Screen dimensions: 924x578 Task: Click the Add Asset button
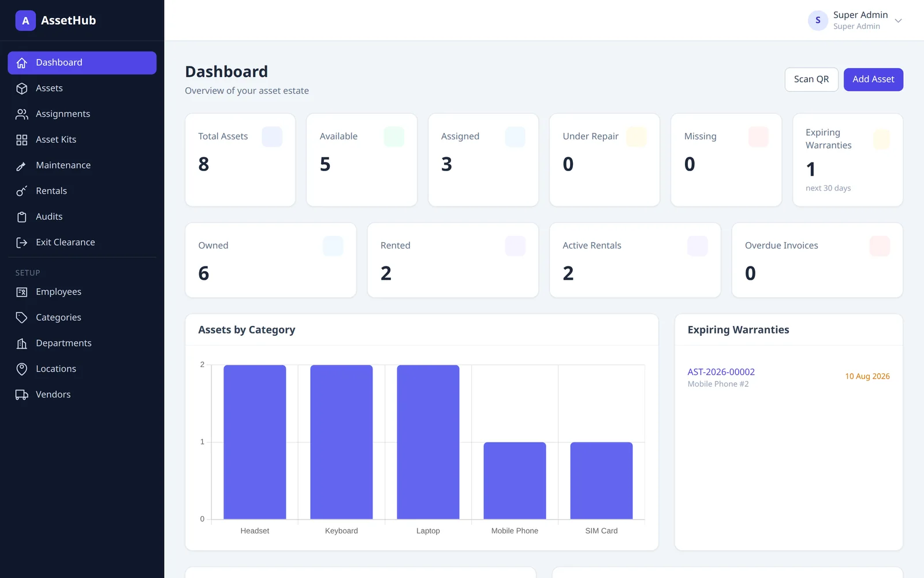click(873, 79)
